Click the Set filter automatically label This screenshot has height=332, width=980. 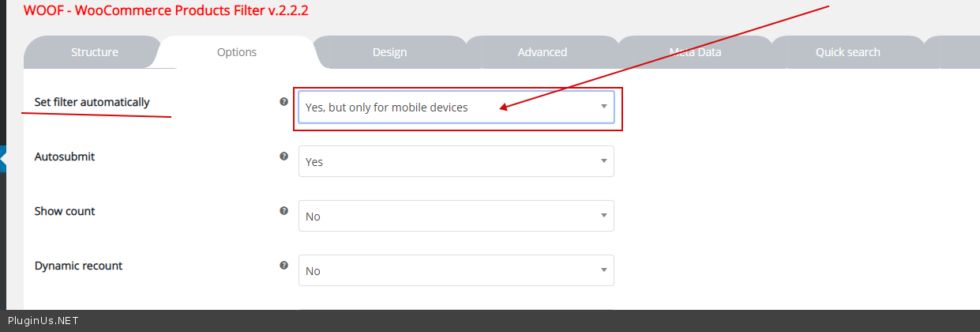point(92,102)
